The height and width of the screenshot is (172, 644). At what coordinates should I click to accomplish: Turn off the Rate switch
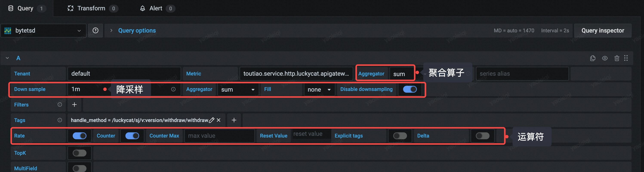pos(80,136)
